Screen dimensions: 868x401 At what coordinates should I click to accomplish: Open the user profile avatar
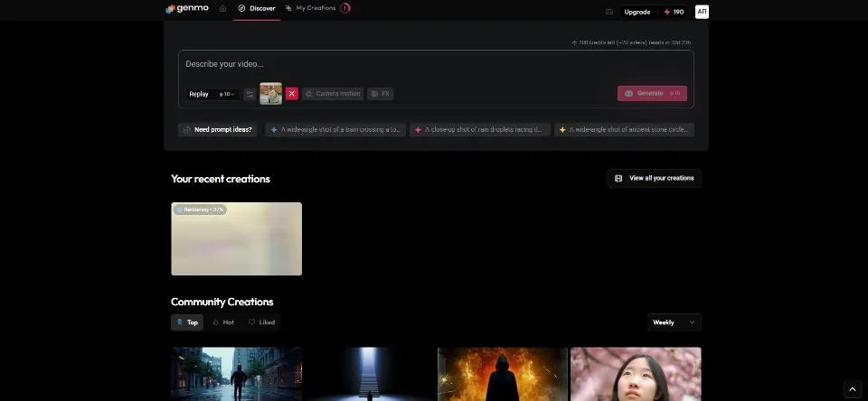[702, 12]
